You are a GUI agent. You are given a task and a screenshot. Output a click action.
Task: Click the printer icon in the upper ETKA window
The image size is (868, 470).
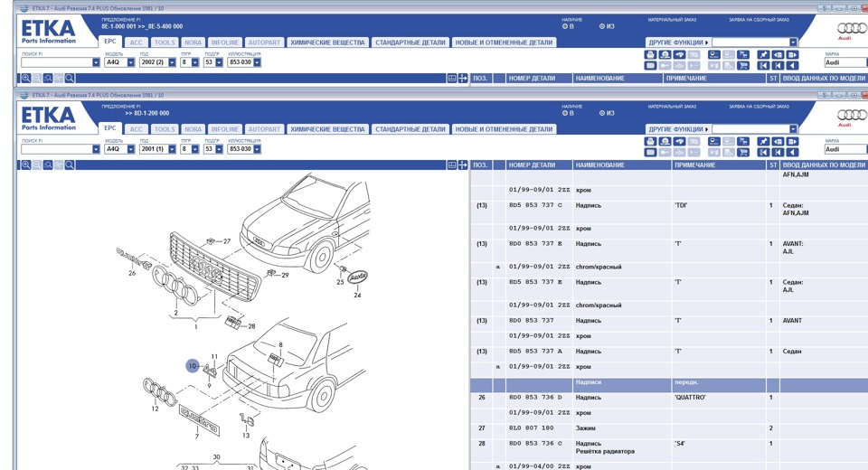[650, 55]
